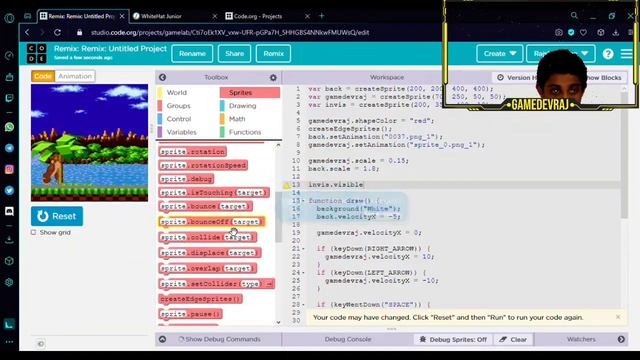Open GX Control speedometer in sidebar

(9, 56)
